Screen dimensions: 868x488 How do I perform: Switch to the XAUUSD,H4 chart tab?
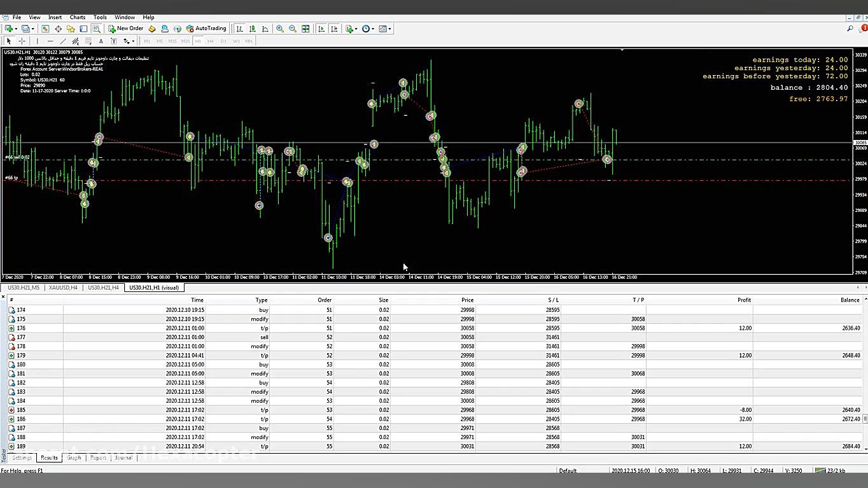63,288
